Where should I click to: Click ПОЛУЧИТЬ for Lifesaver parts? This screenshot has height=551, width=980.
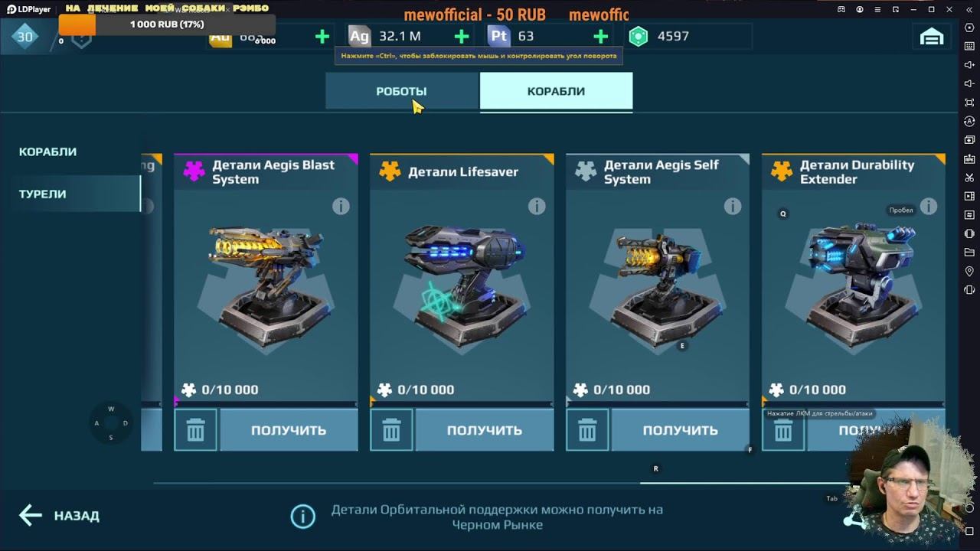tap(485, 430)
